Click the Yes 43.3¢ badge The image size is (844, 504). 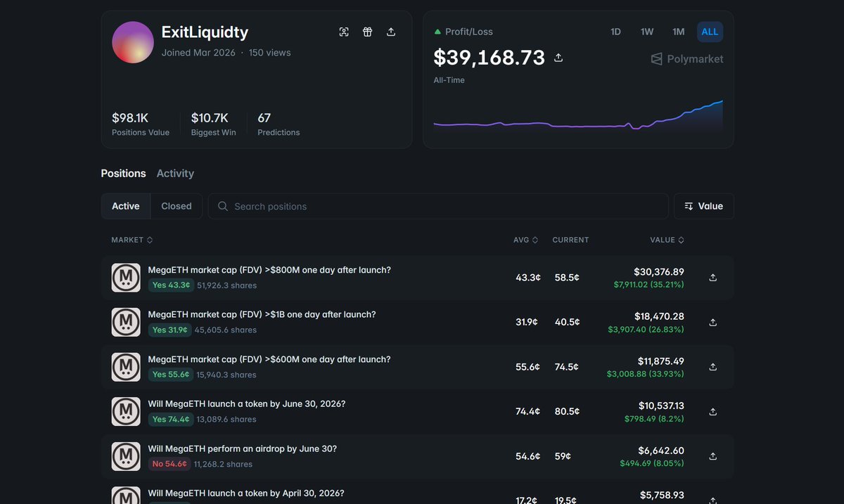pyautogui.click(x=170, y=285)
